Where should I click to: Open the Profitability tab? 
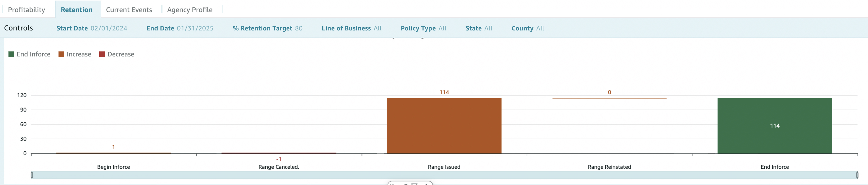[x=26, y=10]
